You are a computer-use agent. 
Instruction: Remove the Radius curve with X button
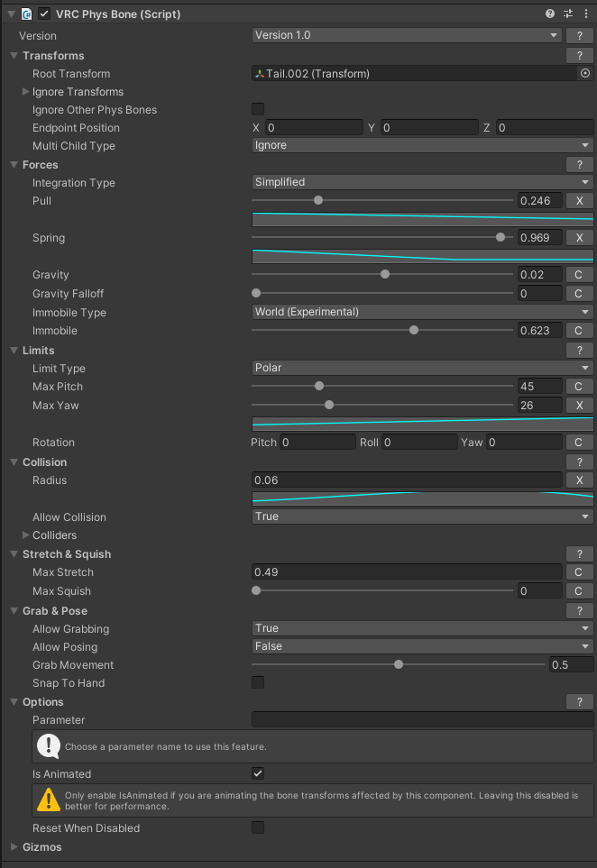point(579,480)
